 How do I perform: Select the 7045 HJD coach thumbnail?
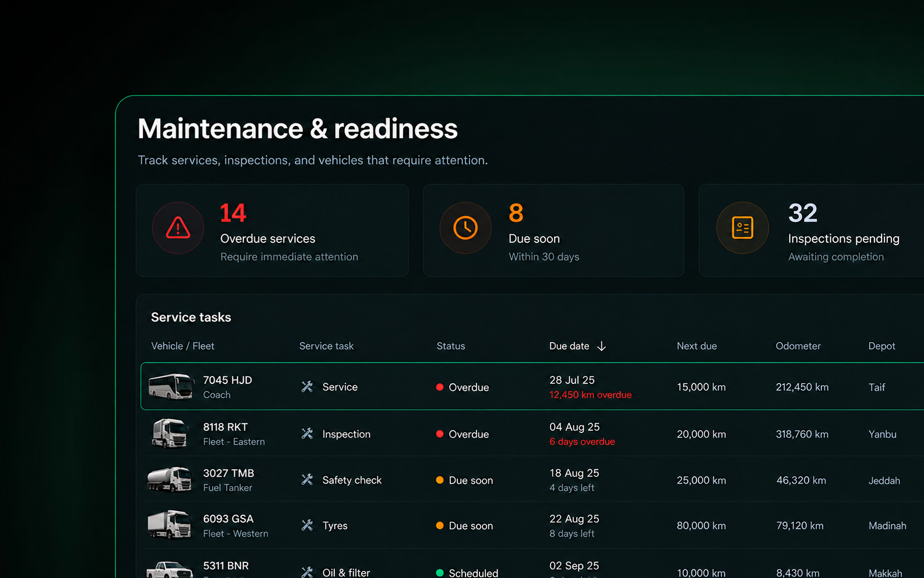click(x=171, y=386)
